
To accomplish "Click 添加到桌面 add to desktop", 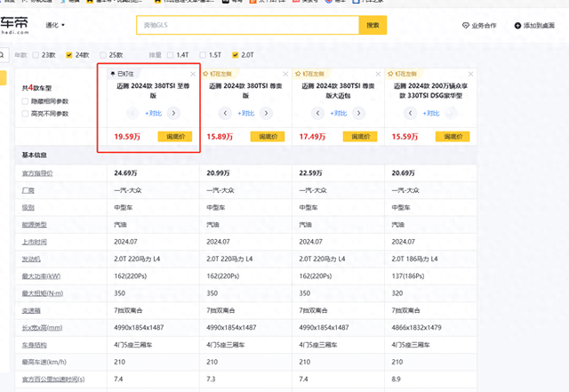I will pyautogui.click(x=534, y=26).
